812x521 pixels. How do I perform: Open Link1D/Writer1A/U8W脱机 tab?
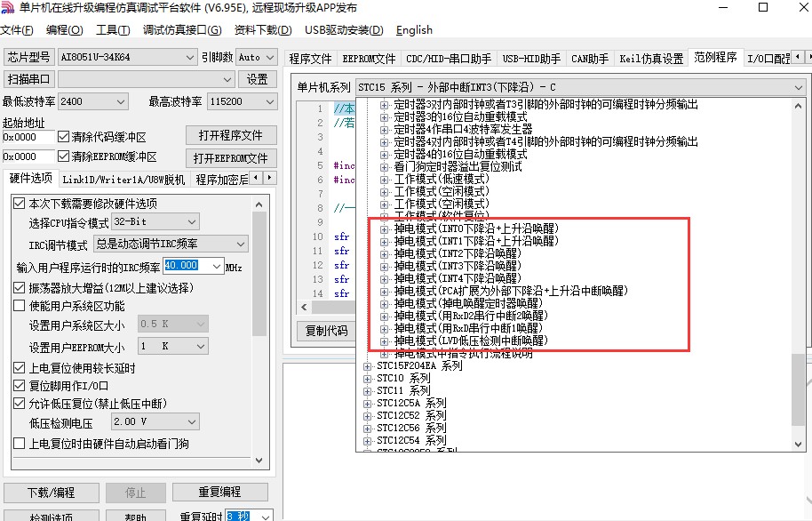[x=123, y=180]
